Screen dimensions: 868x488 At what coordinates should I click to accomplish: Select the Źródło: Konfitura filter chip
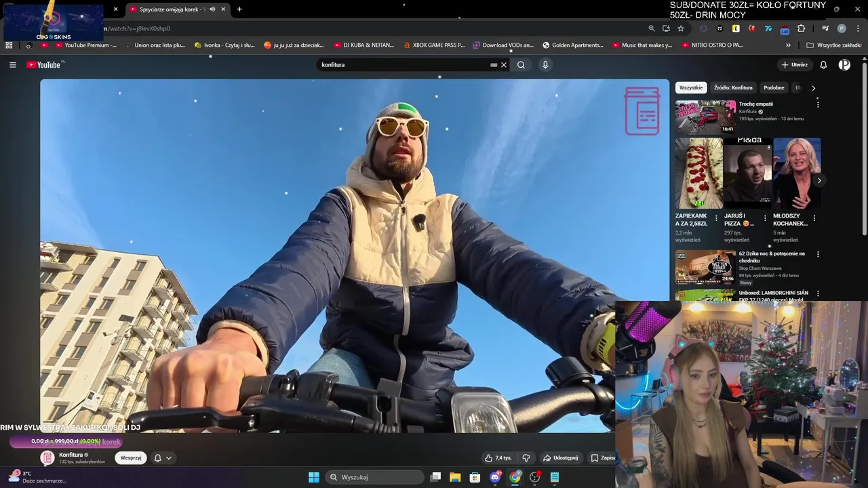733,87
